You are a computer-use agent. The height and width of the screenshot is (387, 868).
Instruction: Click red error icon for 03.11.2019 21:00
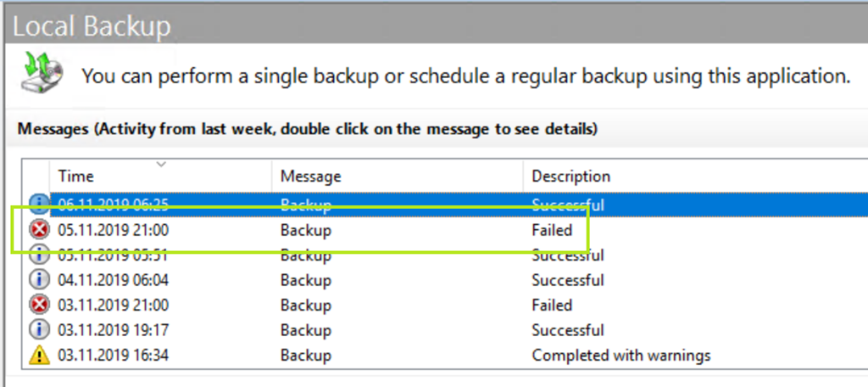pyautogui.click(x=39, y=306)
